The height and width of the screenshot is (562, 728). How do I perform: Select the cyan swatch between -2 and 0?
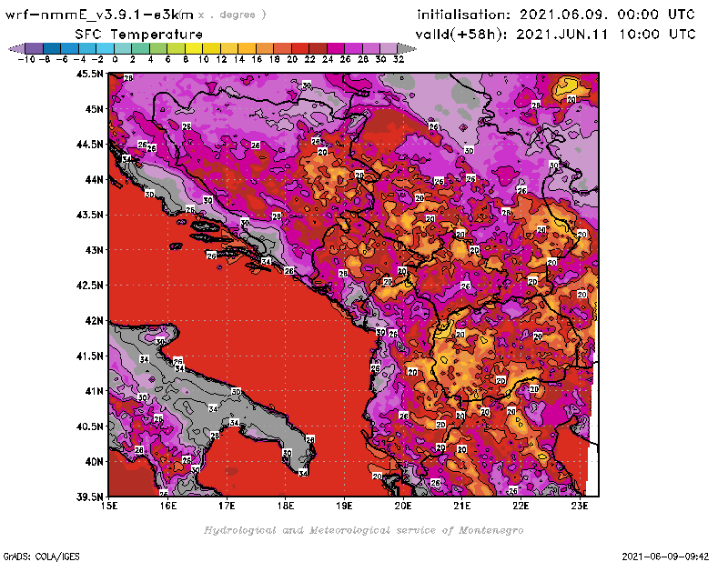105,48
